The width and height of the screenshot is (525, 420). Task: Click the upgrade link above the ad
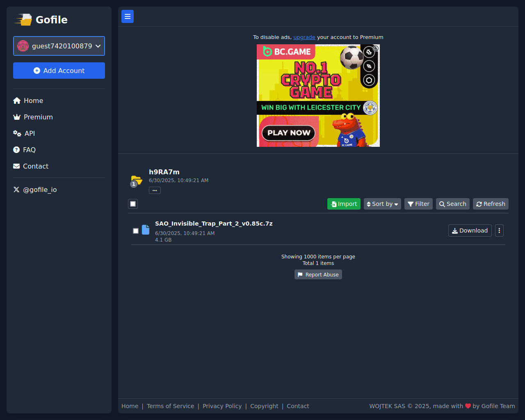304,37
